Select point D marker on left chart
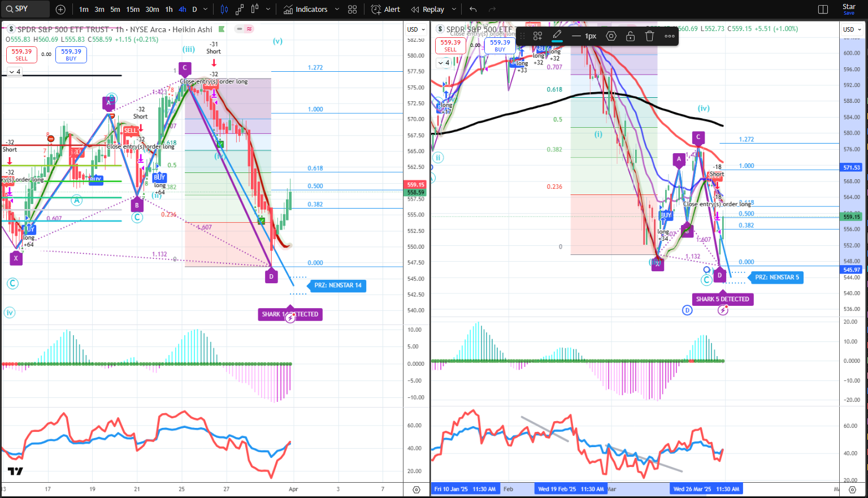The height and width of the screenshot is (498, 868). [271, 276]
